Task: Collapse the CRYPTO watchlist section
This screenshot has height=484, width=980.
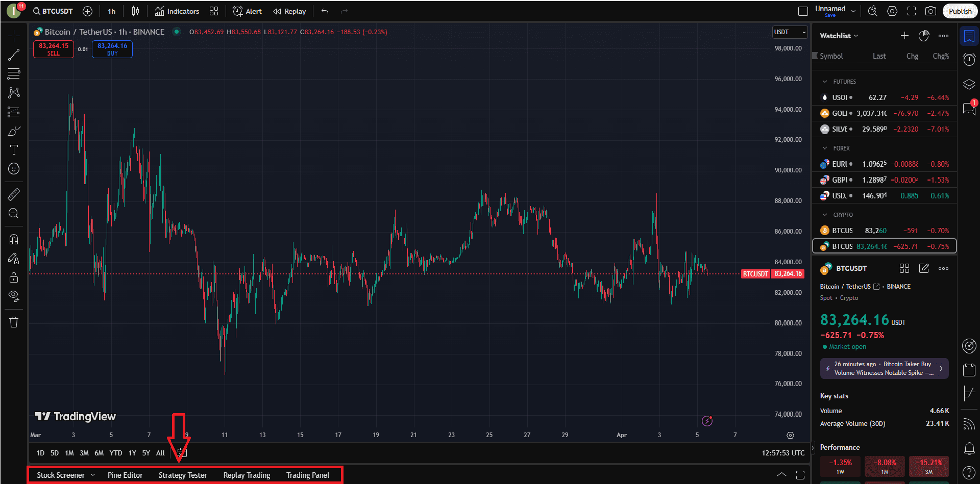Action: (825, 215)
